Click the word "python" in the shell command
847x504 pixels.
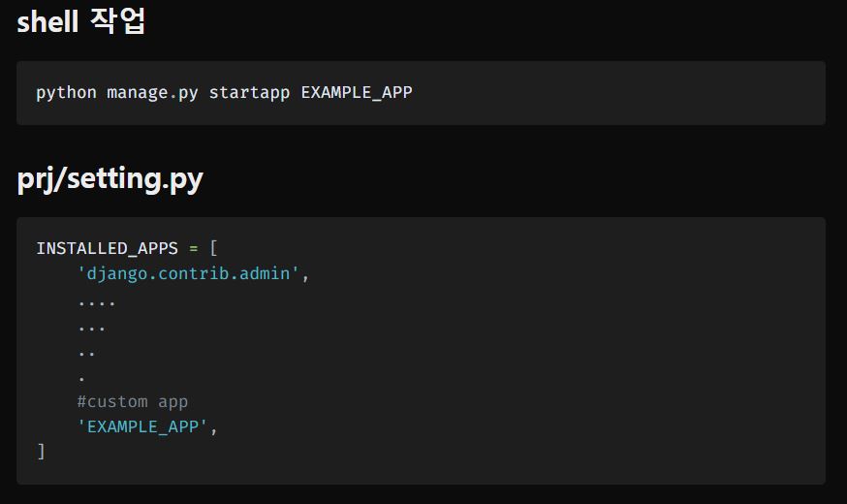tap(66, 93)
